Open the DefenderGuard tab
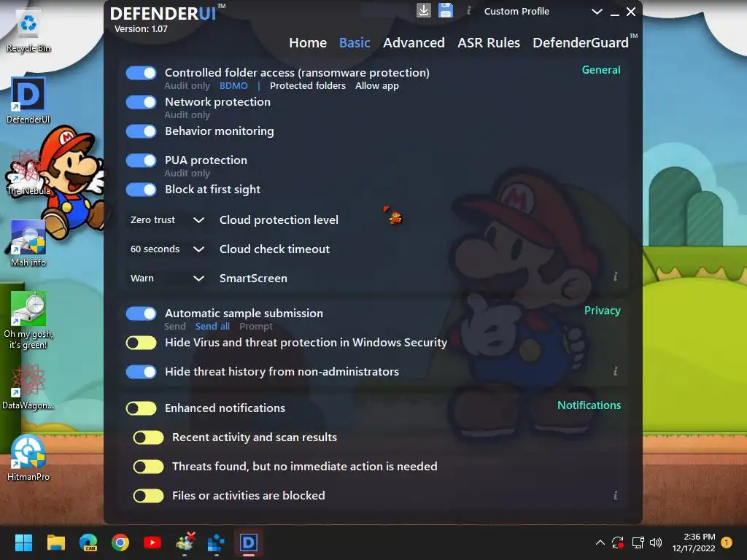 tap(584, 42)
